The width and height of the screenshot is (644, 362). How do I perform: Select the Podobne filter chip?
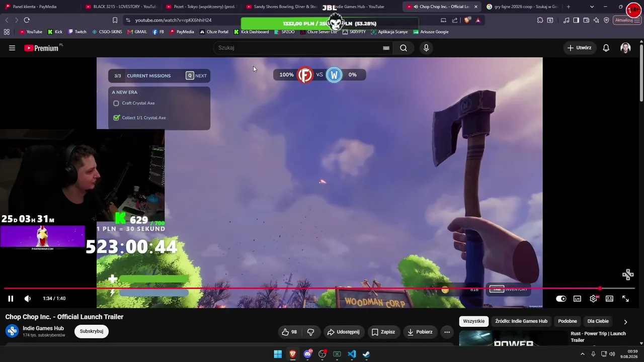tap(568, 321)
